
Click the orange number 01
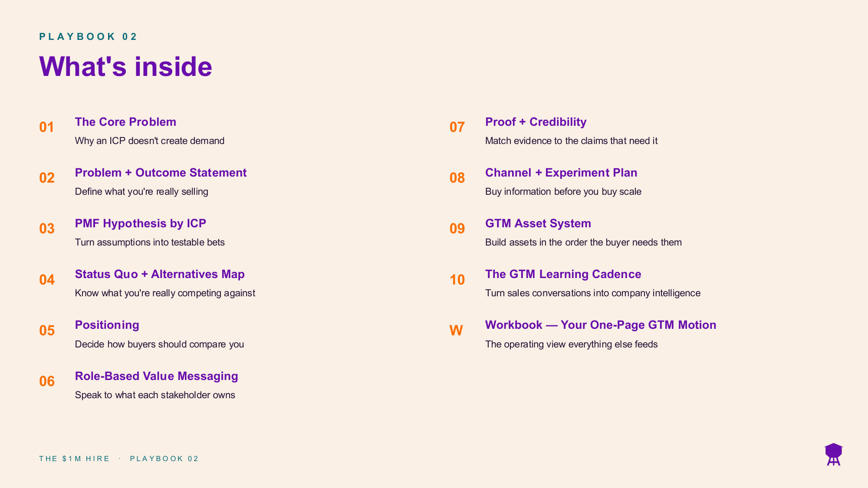tap(47, 127)
